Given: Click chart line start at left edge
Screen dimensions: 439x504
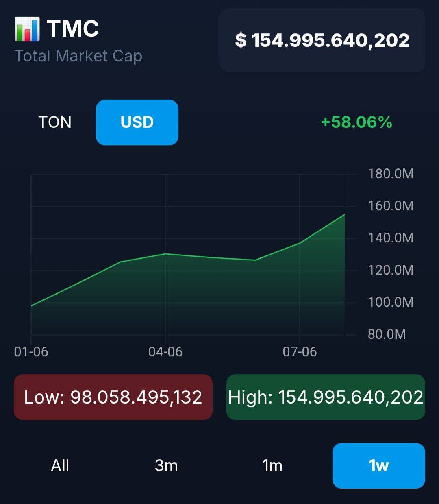Looking at the screenshot, I should pyautogui.click(x=32, y=305).
